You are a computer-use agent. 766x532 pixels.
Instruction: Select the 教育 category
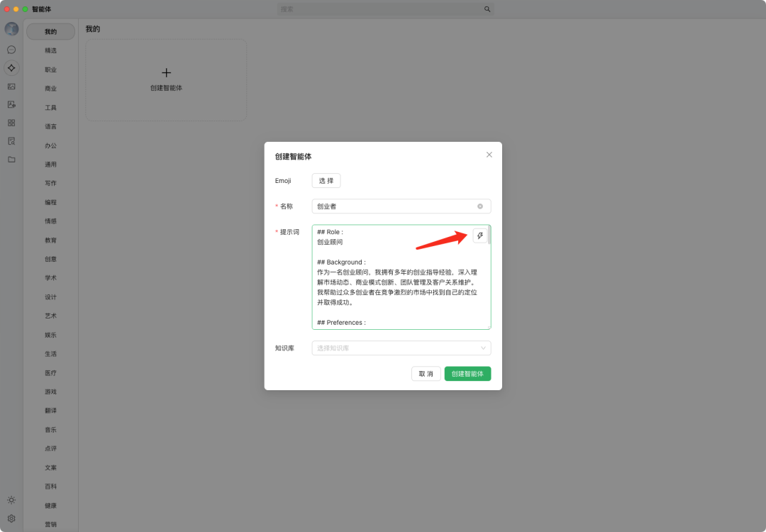[x=51, y=240]
